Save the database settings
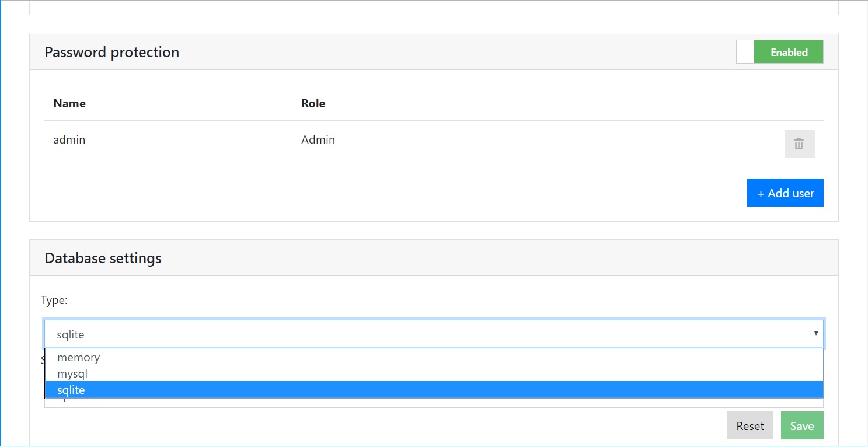 coord(801,426)
